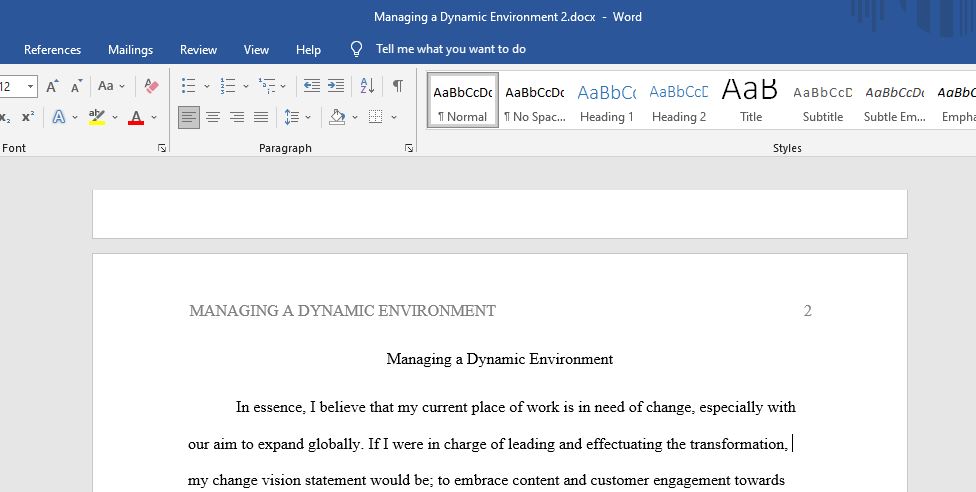Click the page number 2 in header

tap(807, 311)
